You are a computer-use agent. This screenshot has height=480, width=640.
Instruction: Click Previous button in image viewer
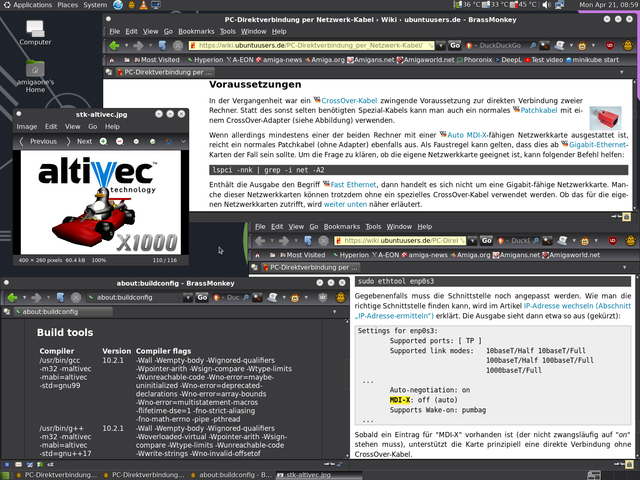click(x=38, y=141)
